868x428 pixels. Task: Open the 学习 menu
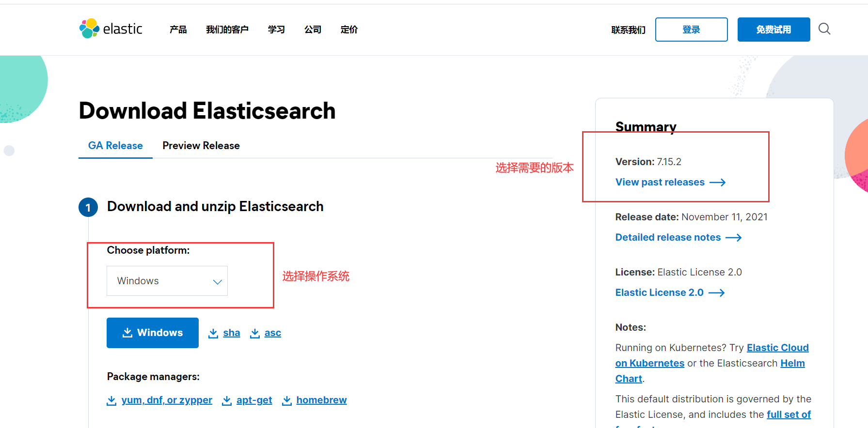[x=276, y=30]
